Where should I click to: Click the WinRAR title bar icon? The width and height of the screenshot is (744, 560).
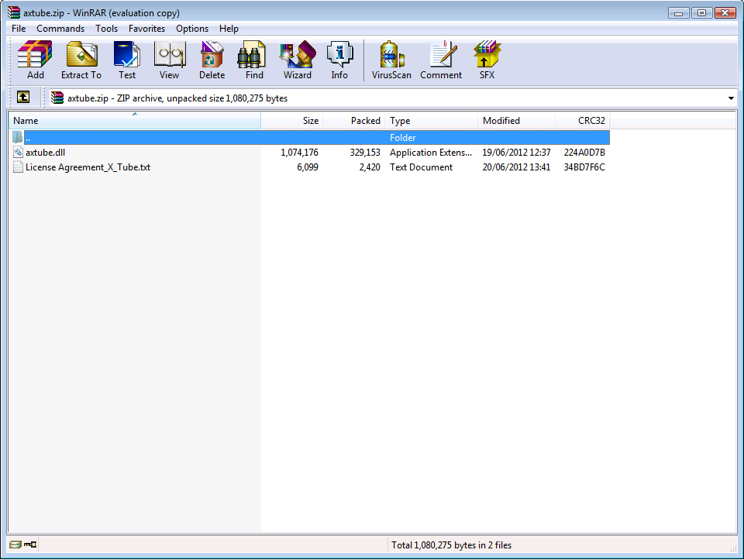click(14, 12)
